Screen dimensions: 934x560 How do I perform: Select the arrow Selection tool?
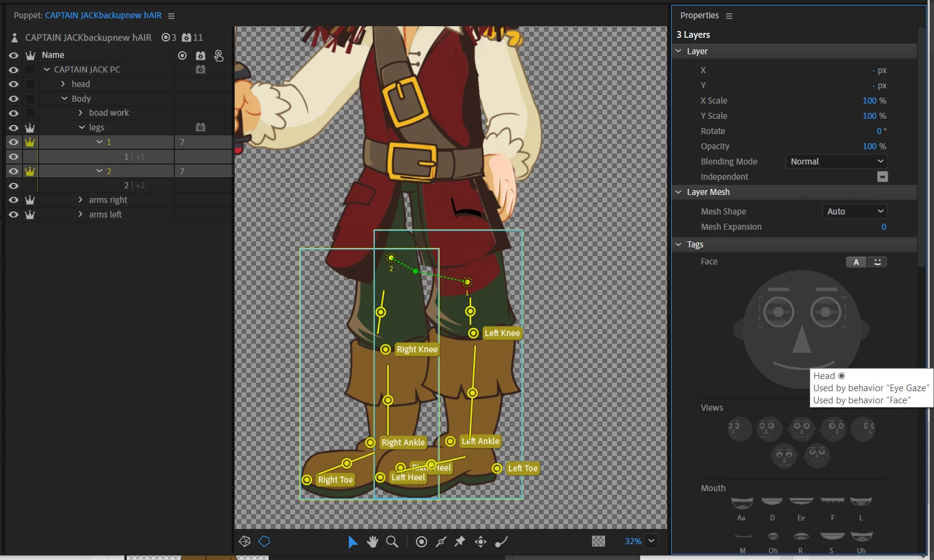point(352,542)
